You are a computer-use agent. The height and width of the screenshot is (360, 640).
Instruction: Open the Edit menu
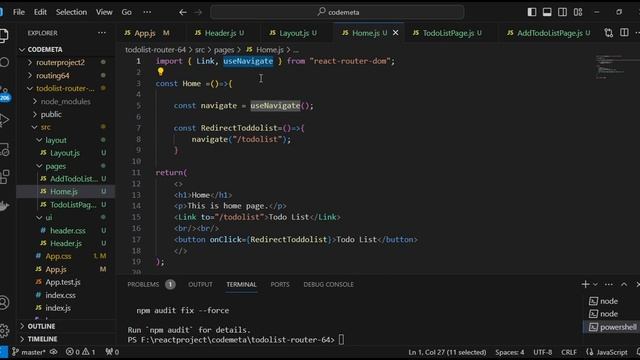[x=40, y=12]
